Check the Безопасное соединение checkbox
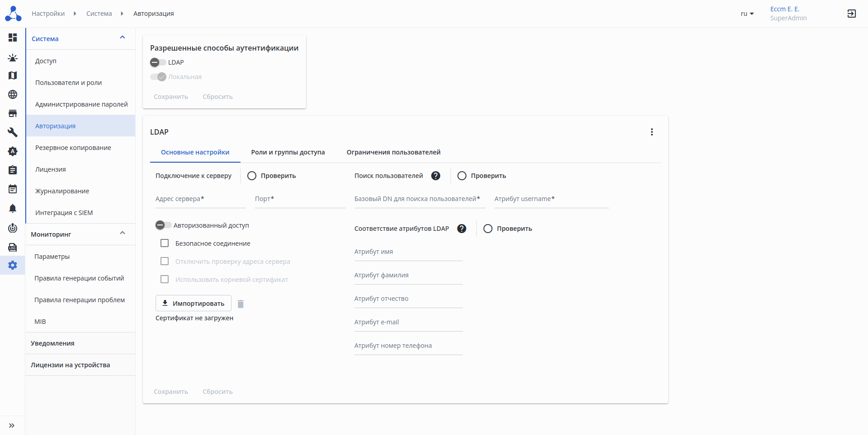868x435 pixels. (x=165, y=243)
